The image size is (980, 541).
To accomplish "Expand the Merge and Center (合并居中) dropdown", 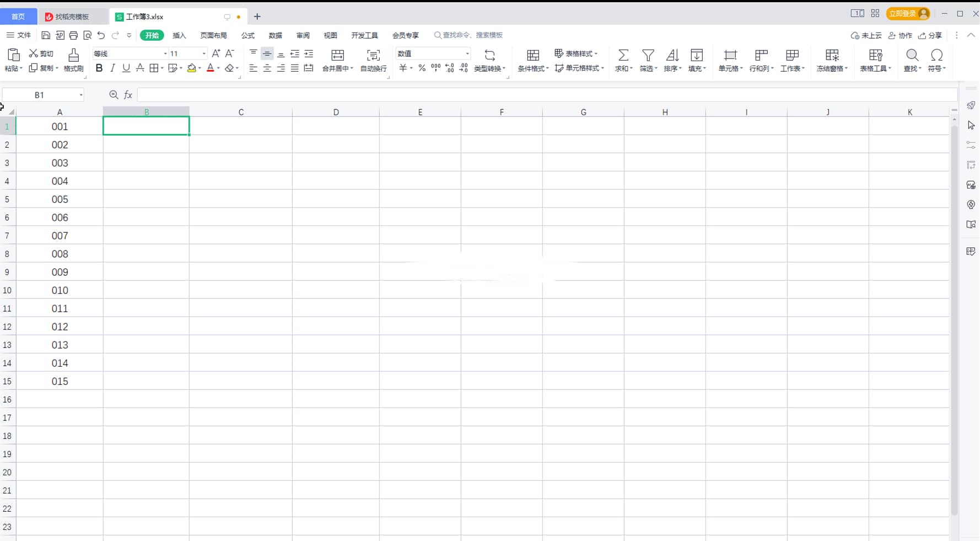I will [x=352, y=68].
